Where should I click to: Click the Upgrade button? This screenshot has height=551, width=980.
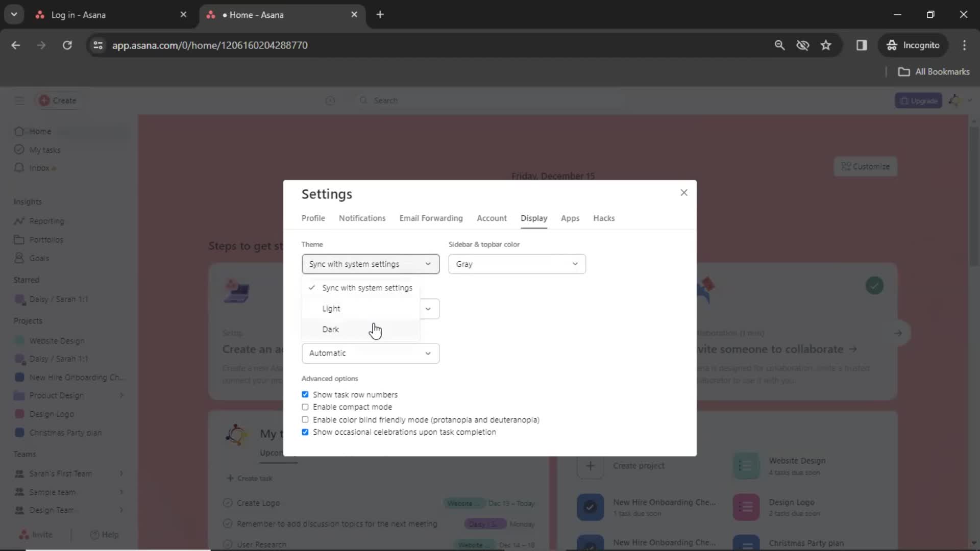[x=919, y=101]
